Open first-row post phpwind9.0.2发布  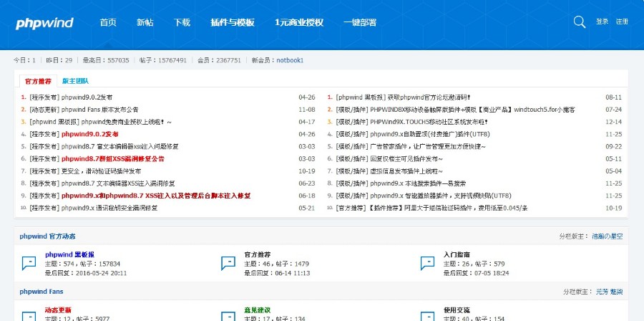[87, 97]
